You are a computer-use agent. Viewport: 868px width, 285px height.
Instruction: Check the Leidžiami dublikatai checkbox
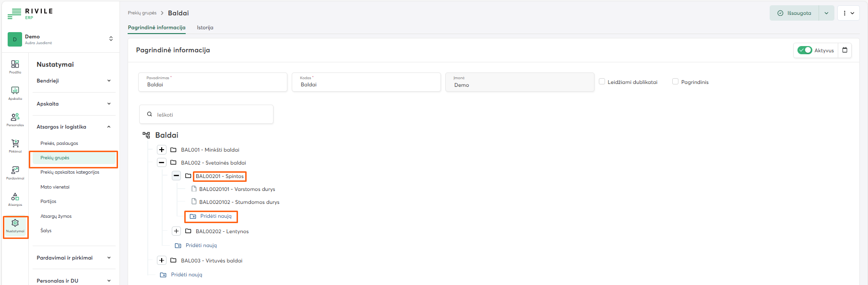click(602, 82)
